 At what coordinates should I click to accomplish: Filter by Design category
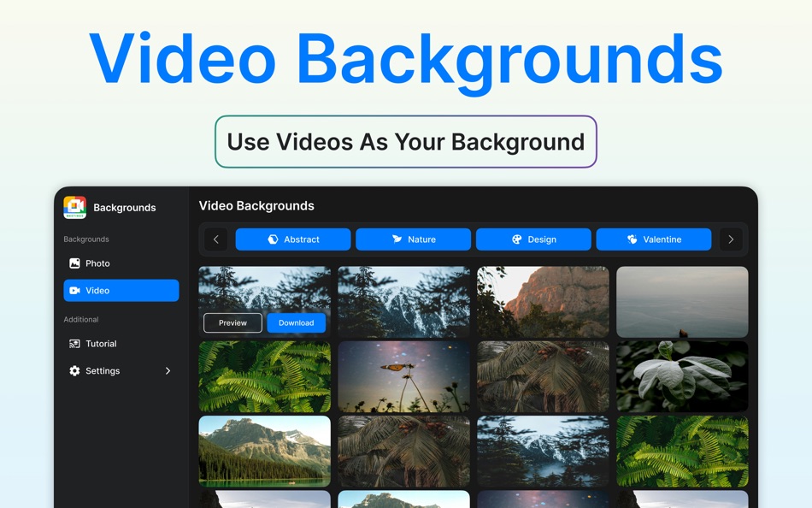[533, 239]
